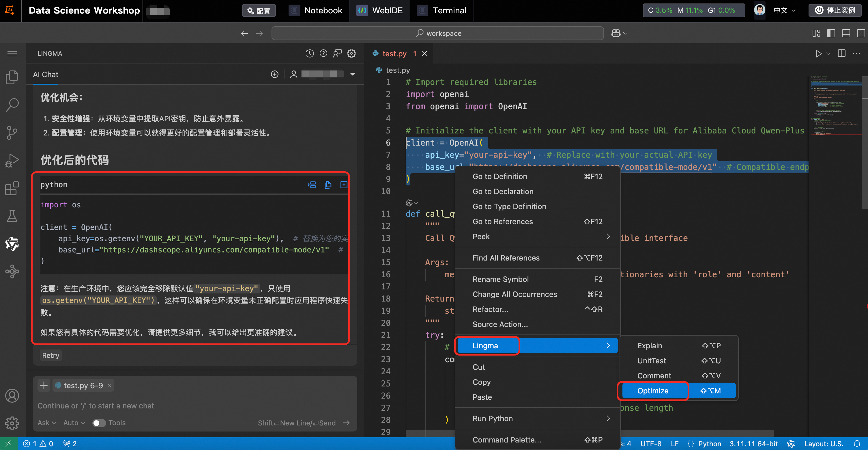Viewport: 868px width, 450px height.
Task: Start a new AI chat session
Action: coord(275,74)
